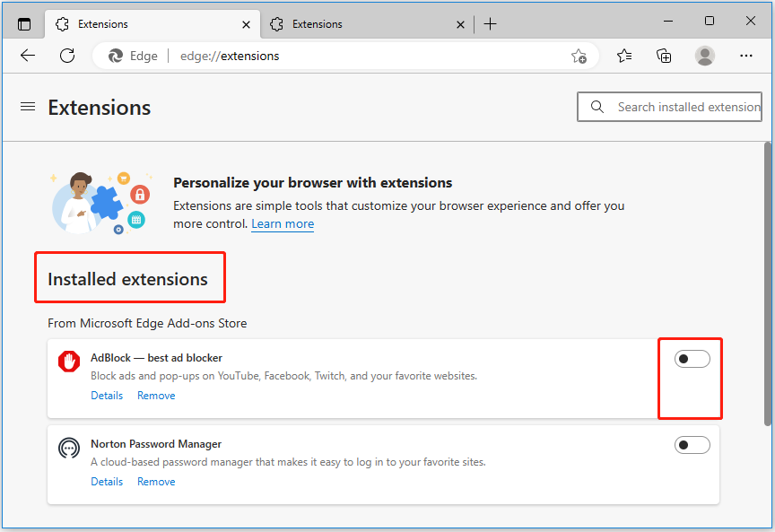Go back with the back arrow
The image size is (775, 532).
tap(28, 56)
